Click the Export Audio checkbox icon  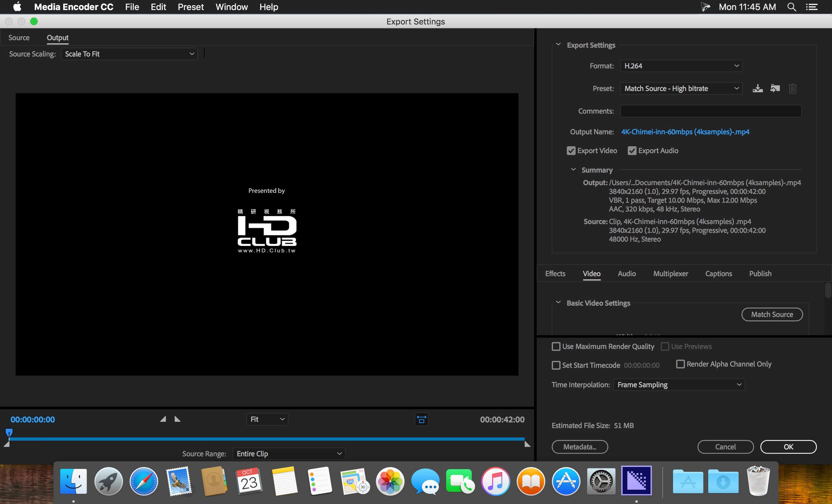pyautogui.click(x=632, y=150)
